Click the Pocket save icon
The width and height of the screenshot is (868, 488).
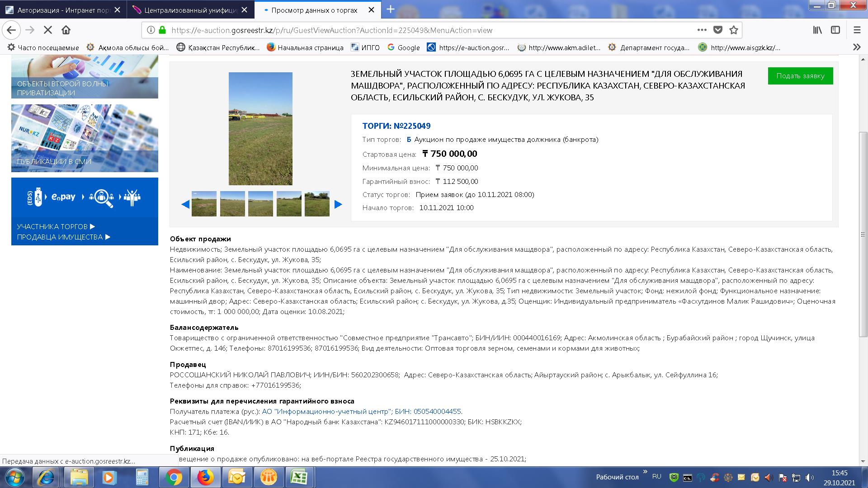tap(718, 30)
